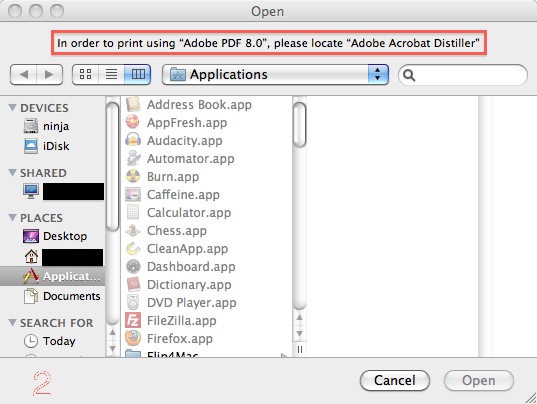The width and height of the screenshot is (537, 404).
Task: Select the 'Automator.app' file name
Action: click(191, 159)
